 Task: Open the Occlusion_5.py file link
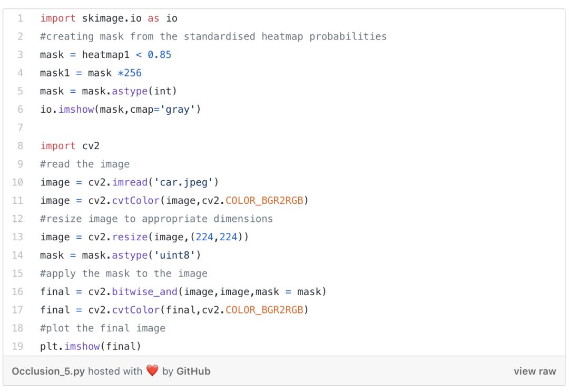point(48,371)
